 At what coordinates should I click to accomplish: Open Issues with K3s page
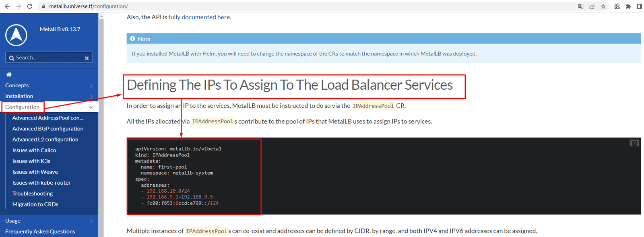point(31,161)
